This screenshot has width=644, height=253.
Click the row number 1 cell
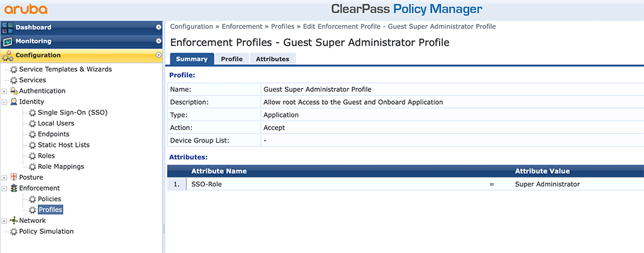click(x=177, y=184)
